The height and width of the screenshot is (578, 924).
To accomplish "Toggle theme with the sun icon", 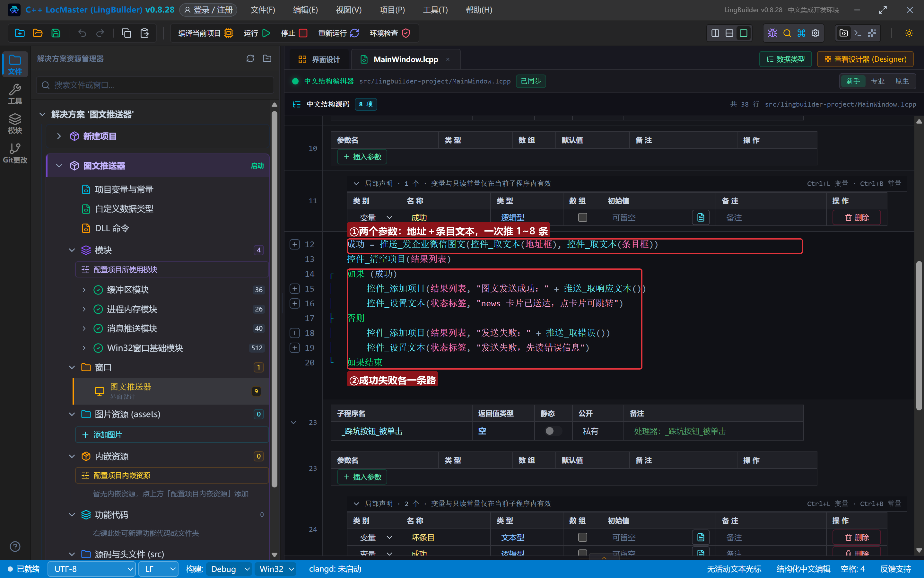I will pos(909,33).
